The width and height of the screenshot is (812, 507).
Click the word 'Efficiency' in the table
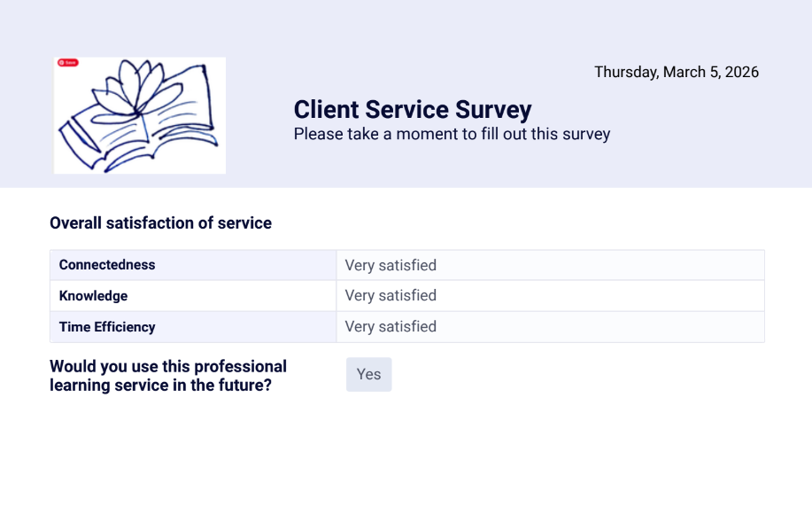125,327
